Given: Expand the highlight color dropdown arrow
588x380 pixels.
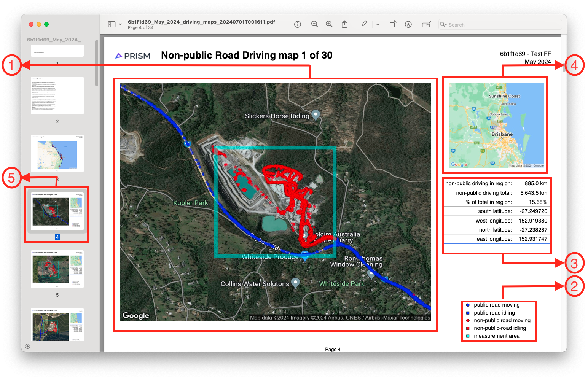Looking at the screenshot, I should click(x=378, y=24).
